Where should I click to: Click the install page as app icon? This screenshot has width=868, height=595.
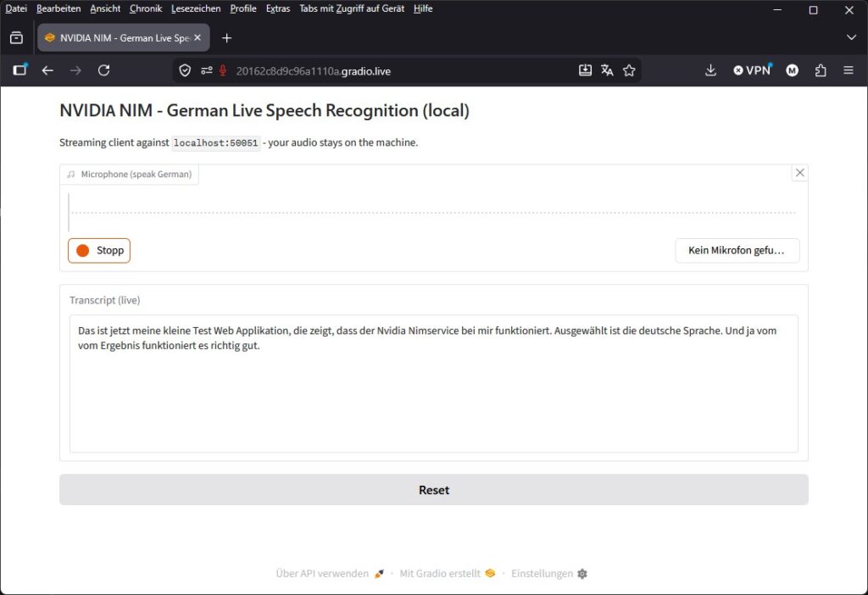585,70
